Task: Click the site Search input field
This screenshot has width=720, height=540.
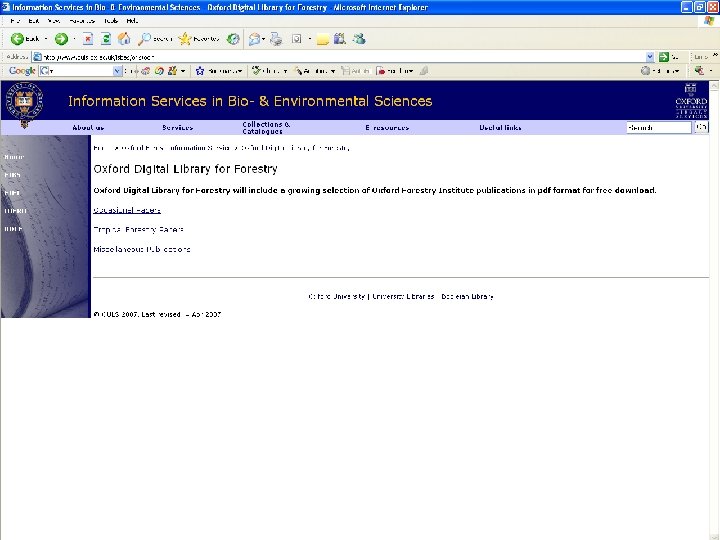Action: [x=659, y=128]
